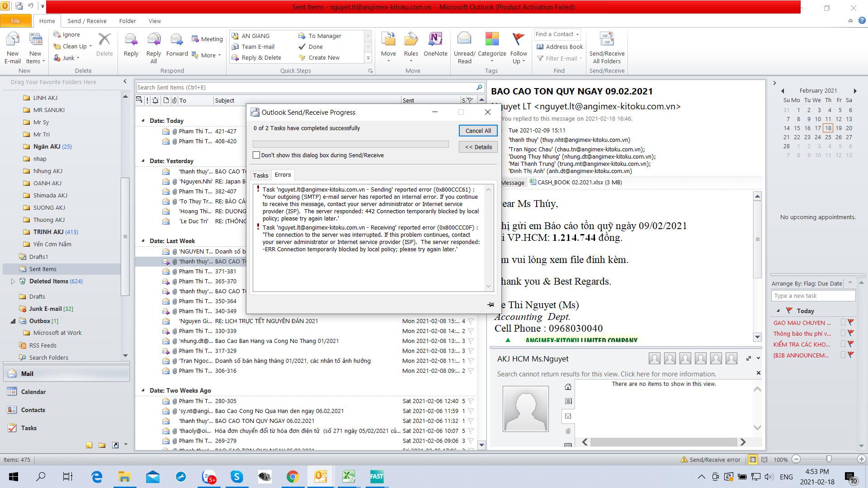Click the Cancel All button in dialog
Image resolution: width=868 pixels, height=488 pixels.
(x=477, y=131)
